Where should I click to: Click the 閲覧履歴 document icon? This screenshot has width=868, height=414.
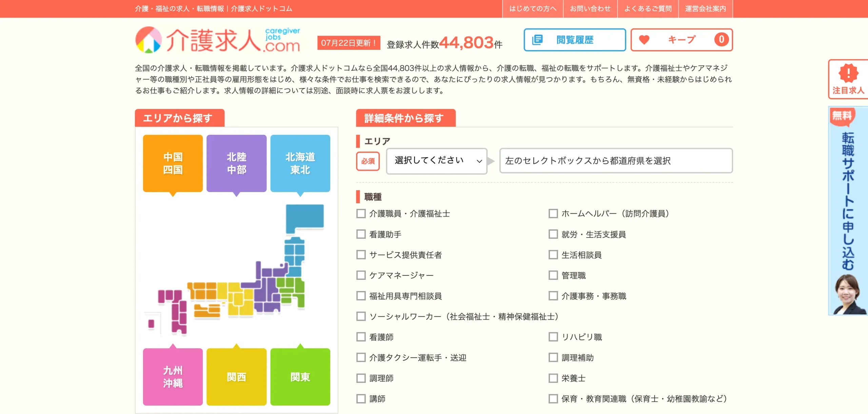tap(537, 40)
